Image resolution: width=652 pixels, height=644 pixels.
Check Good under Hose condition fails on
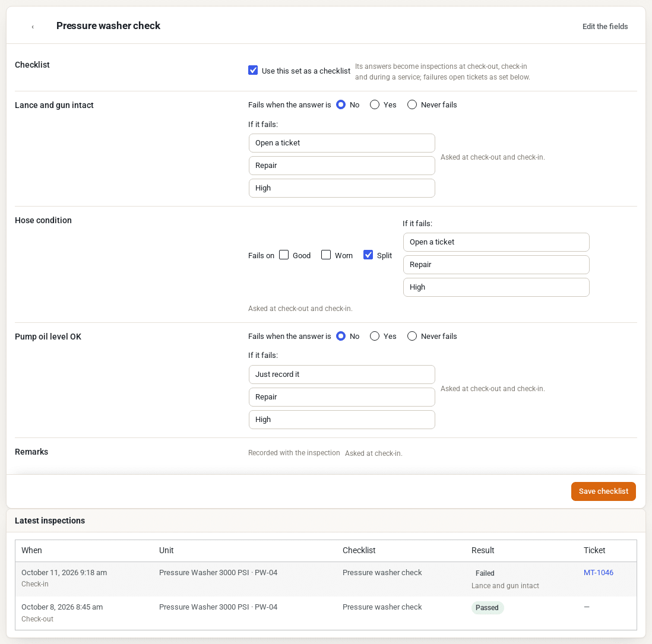tap(284, 255)
